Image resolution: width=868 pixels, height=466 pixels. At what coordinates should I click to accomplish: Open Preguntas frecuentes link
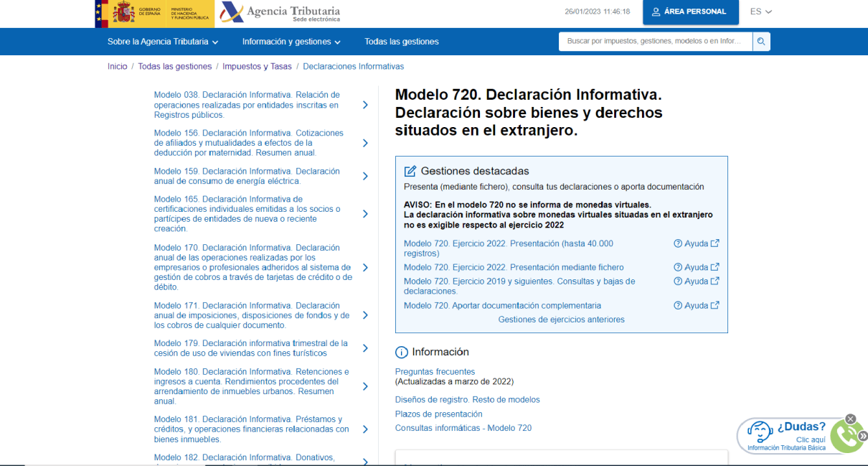pyautogui.click(x=435, y=371)
